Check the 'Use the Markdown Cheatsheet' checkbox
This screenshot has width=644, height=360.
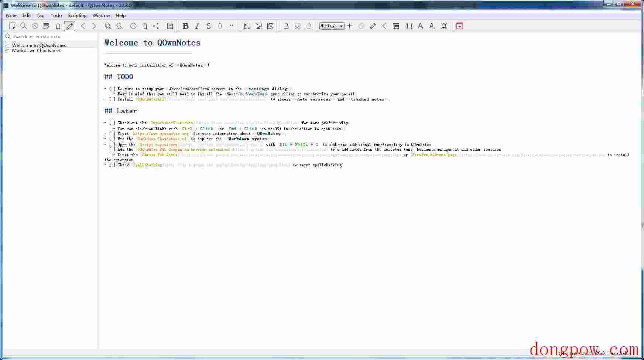[x=112, y=139]
